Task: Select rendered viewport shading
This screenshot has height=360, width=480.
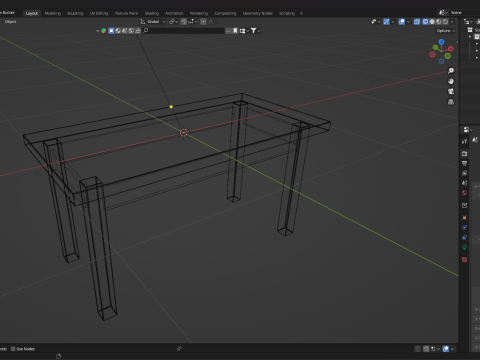Action: (445, 22)
